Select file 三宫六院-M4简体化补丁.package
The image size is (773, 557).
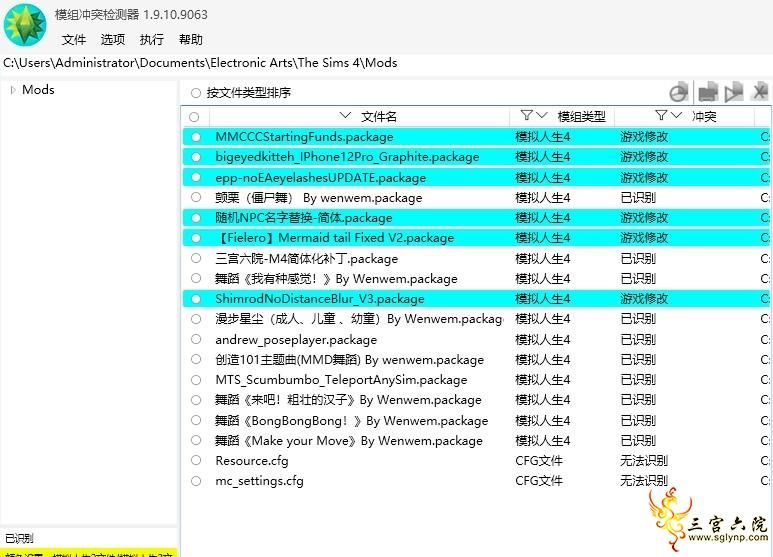click(306, 258)
